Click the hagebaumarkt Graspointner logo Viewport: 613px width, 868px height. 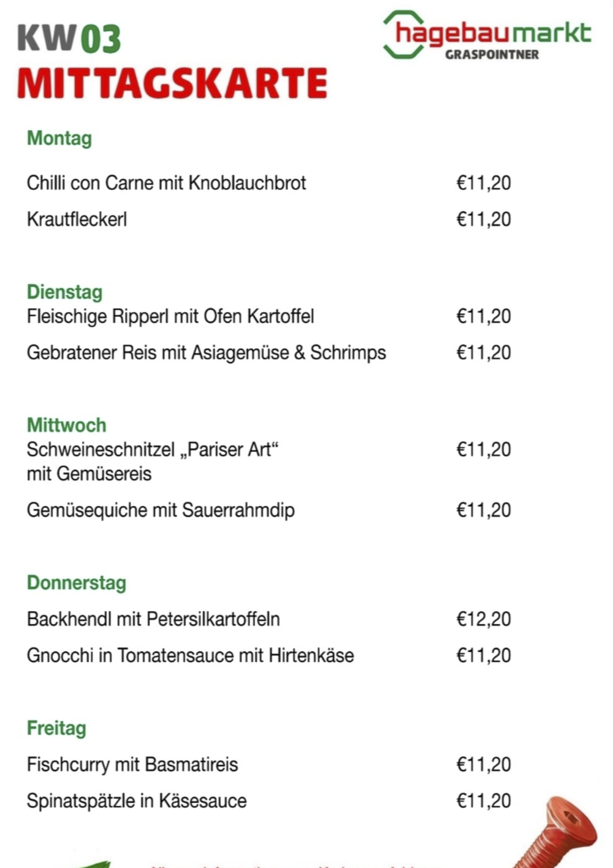pos(487,36)
